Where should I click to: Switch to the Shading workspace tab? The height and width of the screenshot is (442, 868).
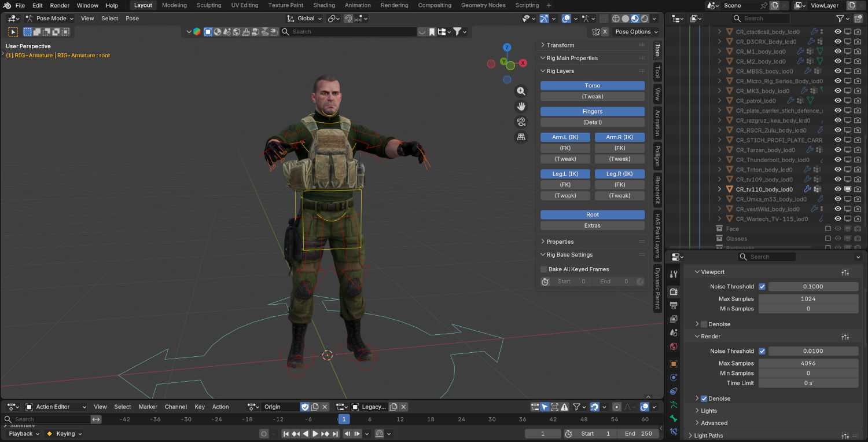pos(324,5)
